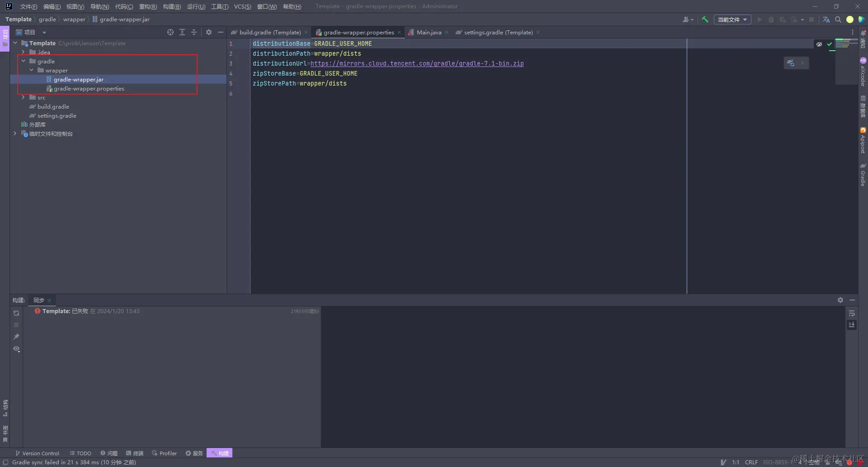
Task: Toggle the view filter eye in build panel
Action: (x=16, y=349)
